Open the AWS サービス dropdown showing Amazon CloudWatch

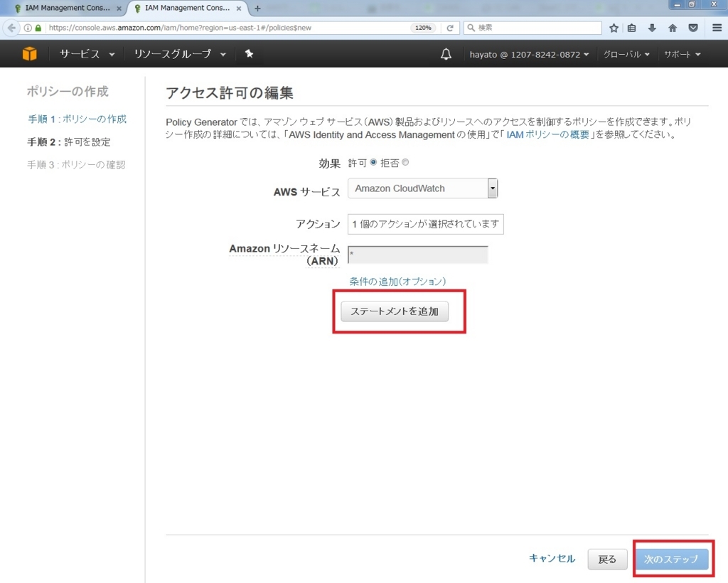422,188
